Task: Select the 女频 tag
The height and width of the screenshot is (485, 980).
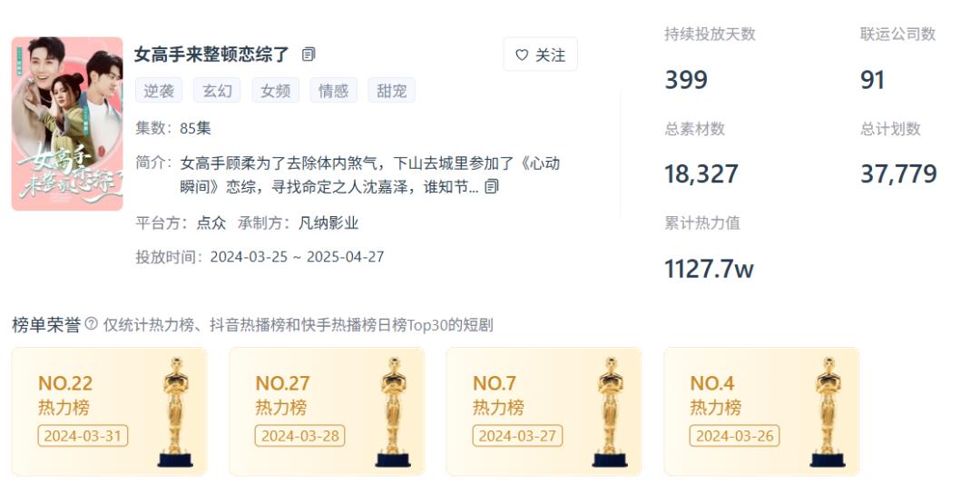Action: (276, 91)
